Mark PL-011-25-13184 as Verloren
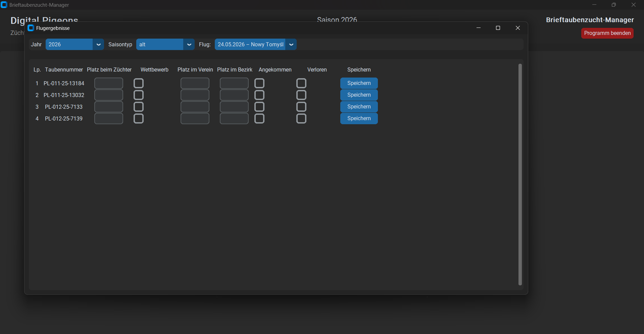The width and height of the screenshot is (644, 334). pos(301,83)
